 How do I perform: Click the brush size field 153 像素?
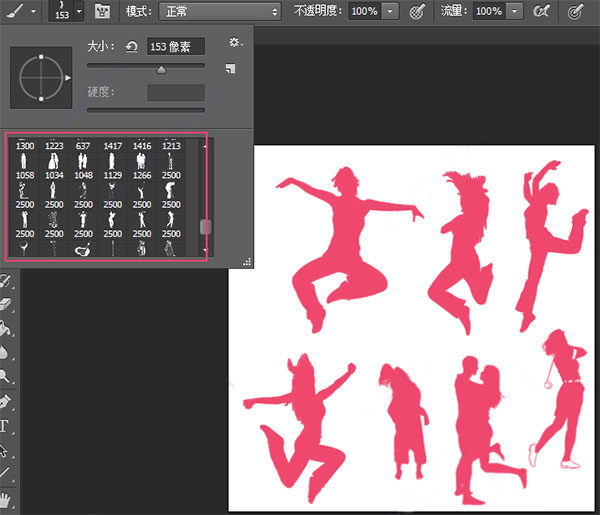[174, 47]
